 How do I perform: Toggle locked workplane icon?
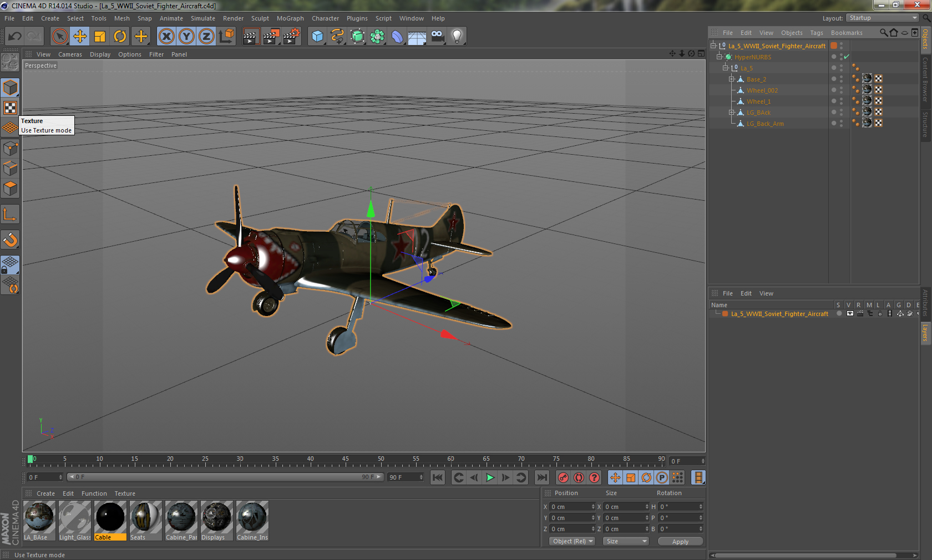[x=10, y=265]
